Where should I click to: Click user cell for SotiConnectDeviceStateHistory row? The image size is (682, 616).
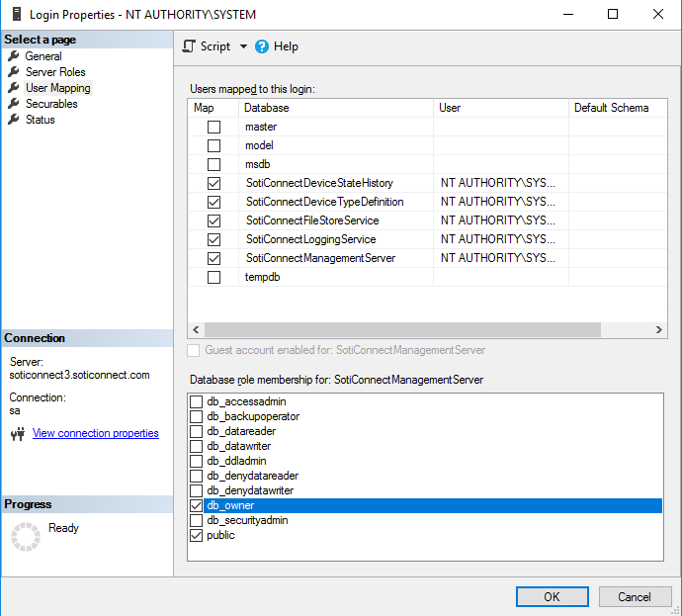click(500, 183)
